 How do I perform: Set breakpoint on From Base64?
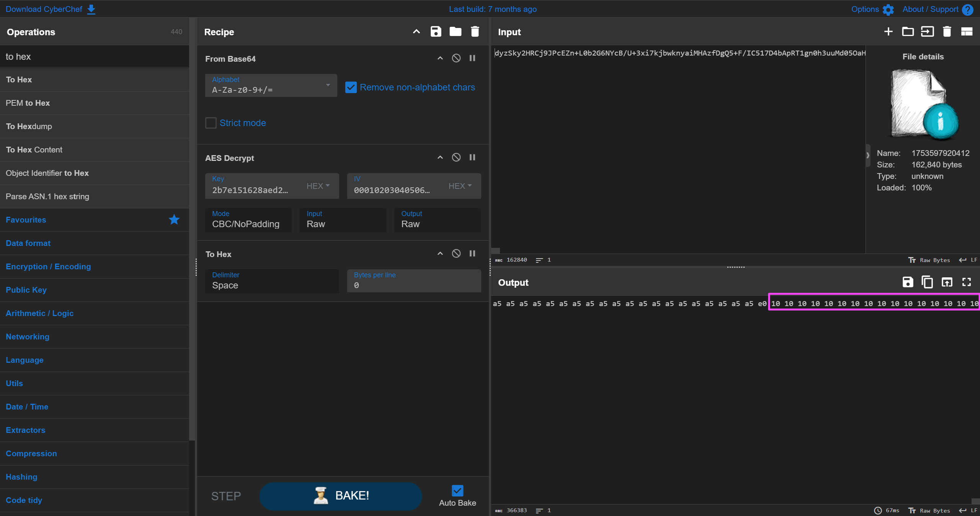click(472, 58)
